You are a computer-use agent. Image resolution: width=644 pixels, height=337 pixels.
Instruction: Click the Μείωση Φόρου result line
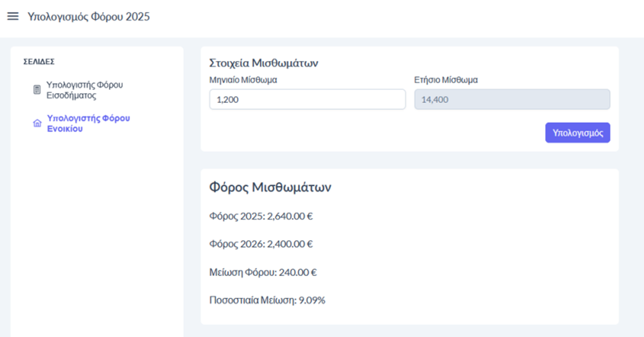[x=262, y=272]
